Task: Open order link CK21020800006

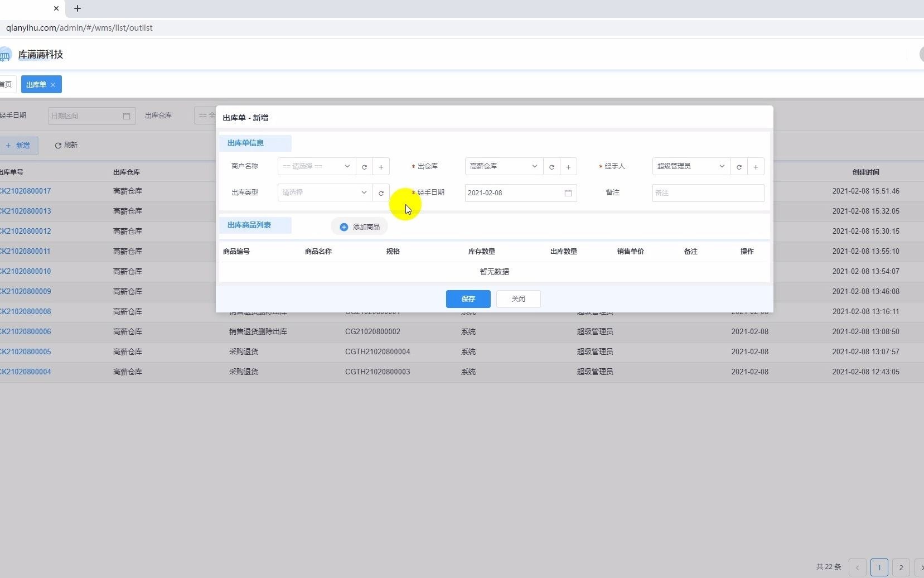Action: tap(25, 331)
